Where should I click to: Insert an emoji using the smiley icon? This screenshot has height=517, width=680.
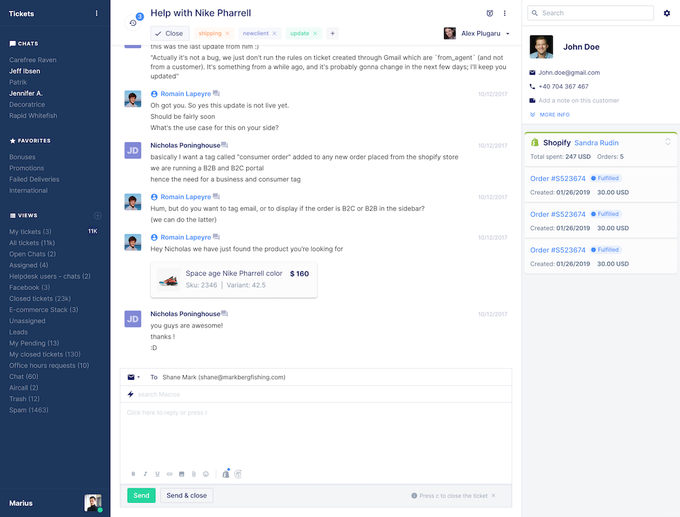[x=206, y=474]
